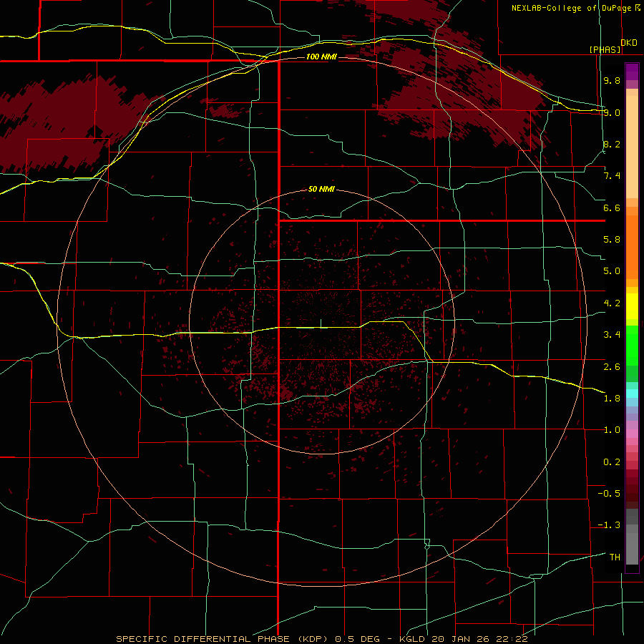Click the 3.4 legend value
644x644 pixels.
coord(612,335)
